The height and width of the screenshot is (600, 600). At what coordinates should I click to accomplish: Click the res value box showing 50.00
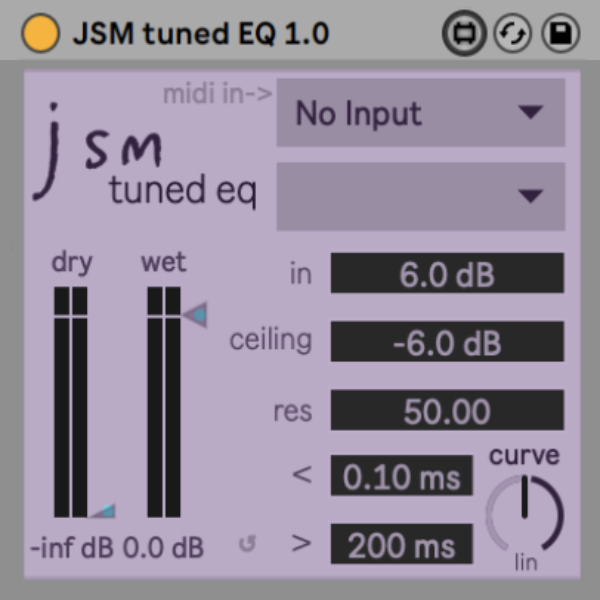(x=447, y=411)
